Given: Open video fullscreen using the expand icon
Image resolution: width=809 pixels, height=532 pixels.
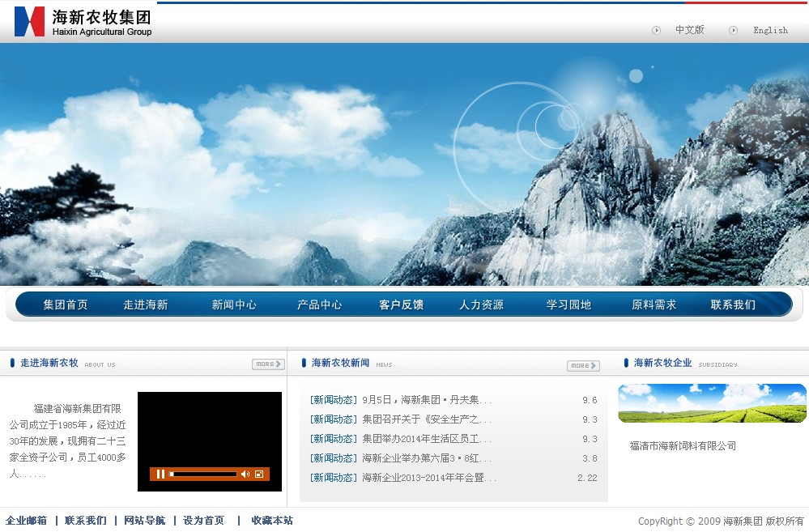Looking at the screenshot, I should coord(259,474).
